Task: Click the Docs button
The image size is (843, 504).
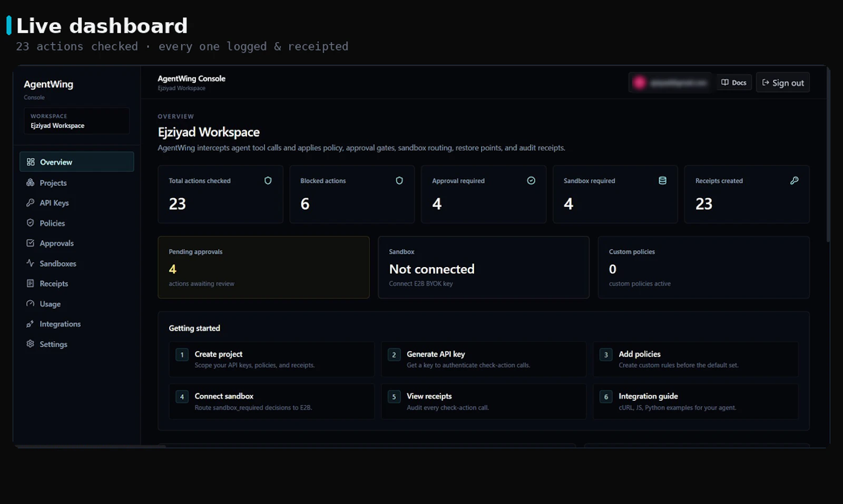Action: pos(734,83)
